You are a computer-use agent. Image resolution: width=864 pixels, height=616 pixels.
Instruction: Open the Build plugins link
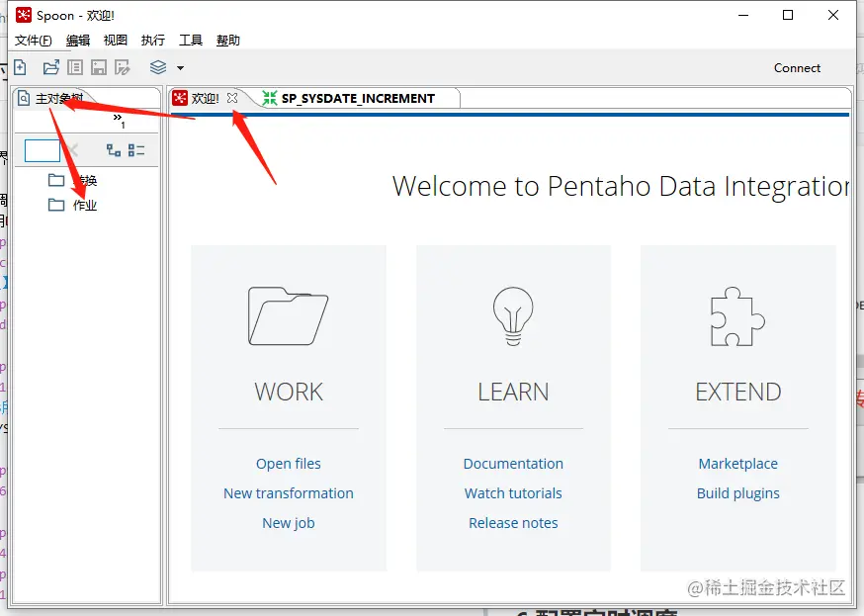pos(737,493)
